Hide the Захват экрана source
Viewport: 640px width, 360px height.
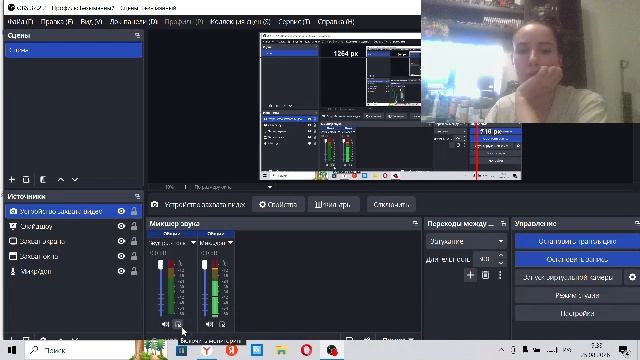pyautogui.click(x=121, y=241)
